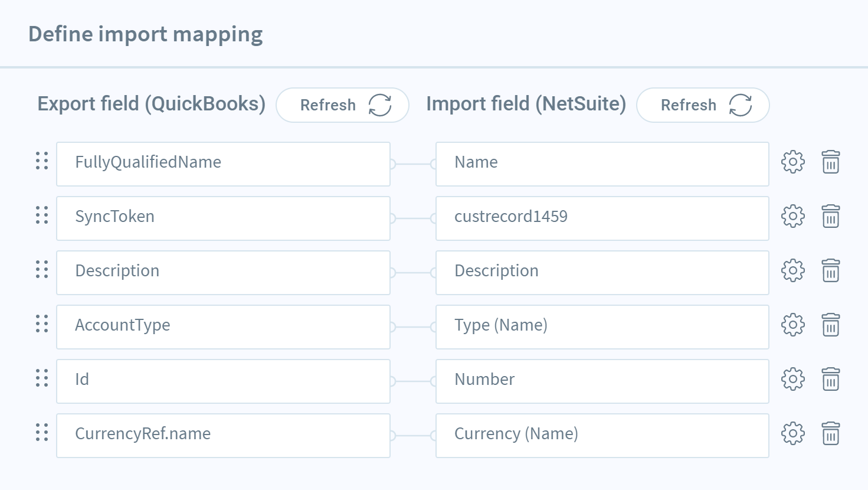Viewport: 868px width, 490px height.
Task: Grab drag handle of Description row
Action: tap(42, 269)
